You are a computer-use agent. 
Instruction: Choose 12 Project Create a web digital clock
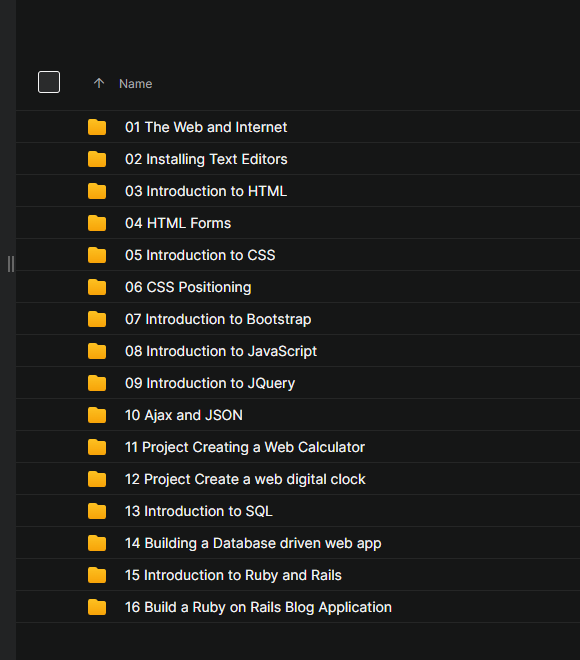point(245,479)
